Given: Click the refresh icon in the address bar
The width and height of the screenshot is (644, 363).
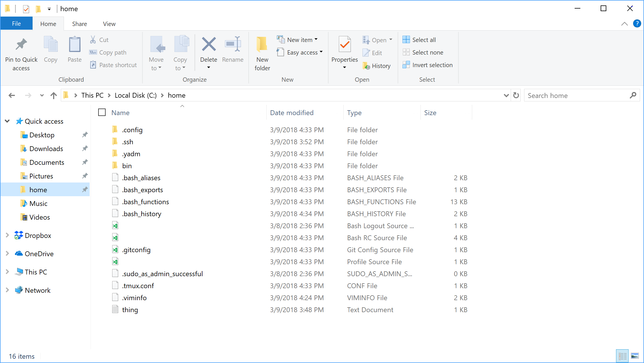Looking at the screenshot, I should 516,95.
